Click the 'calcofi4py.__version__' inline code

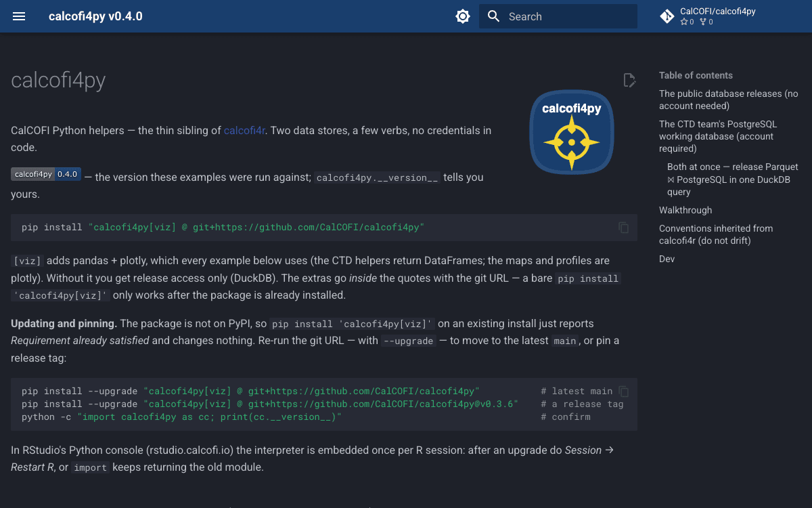[x=378, y=177]
